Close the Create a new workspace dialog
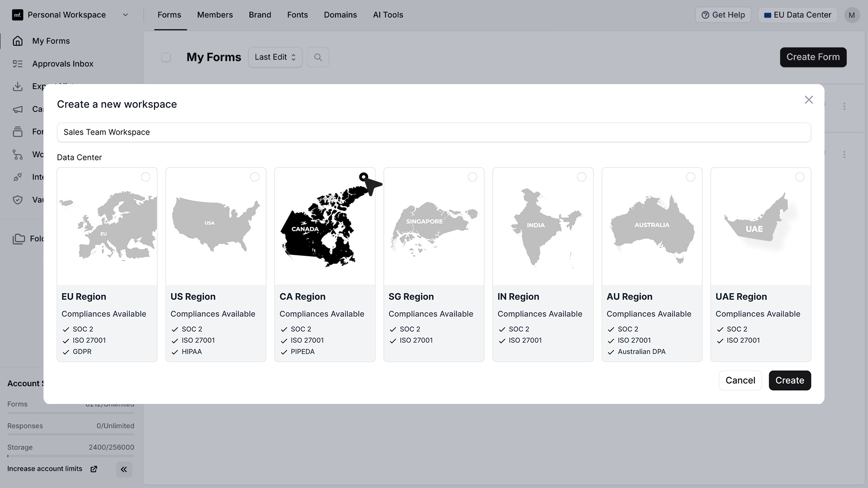868x488 pixels. 809,100
